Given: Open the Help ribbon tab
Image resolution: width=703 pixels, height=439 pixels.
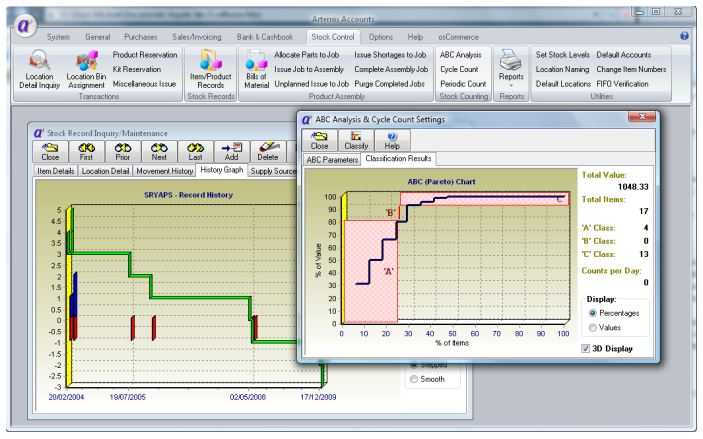Looking at the screenshot, I should click(x=415, y=37).
